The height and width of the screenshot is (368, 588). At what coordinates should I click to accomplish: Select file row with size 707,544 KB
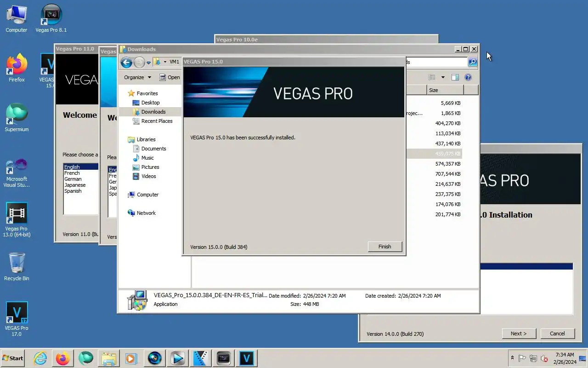click(x=434, y=174)
